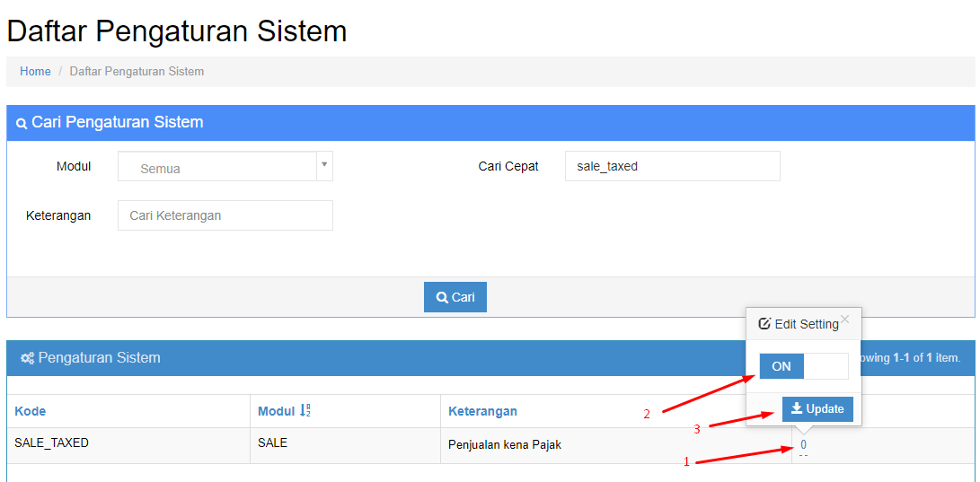Focus the Cari Cepat field containing sale_taxed
The image size is (980, 482).
tap(672, 166)
